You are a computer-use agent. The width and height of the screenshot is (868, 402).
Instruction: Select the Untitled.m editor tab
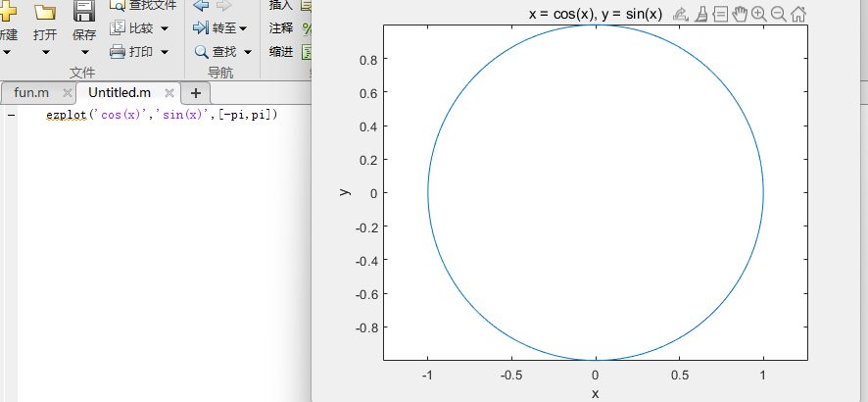tap(120, 92)
